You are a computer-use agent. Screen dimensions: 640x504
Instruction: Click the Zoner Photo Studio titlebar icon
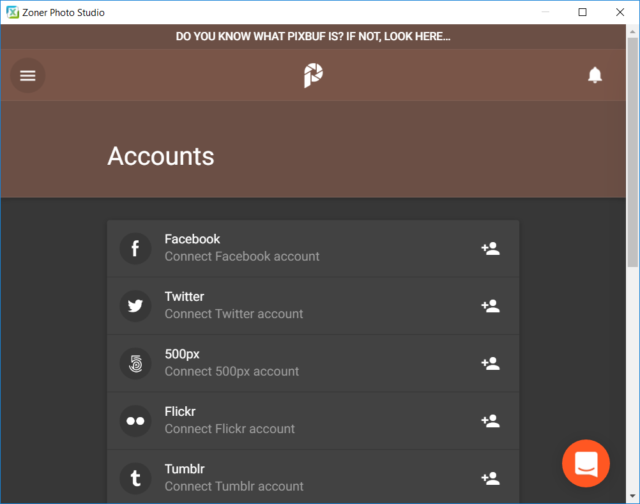click(x=13, y=12)
